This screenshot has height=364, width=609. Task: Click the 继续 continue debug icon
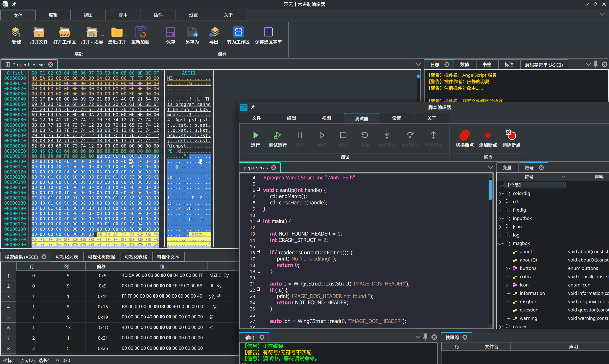tap(321, 135)
